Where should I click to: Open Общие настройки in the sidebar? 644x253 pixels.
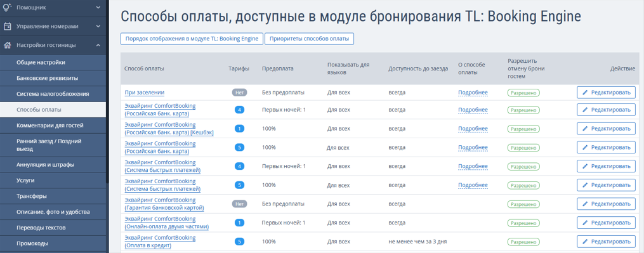53,62
